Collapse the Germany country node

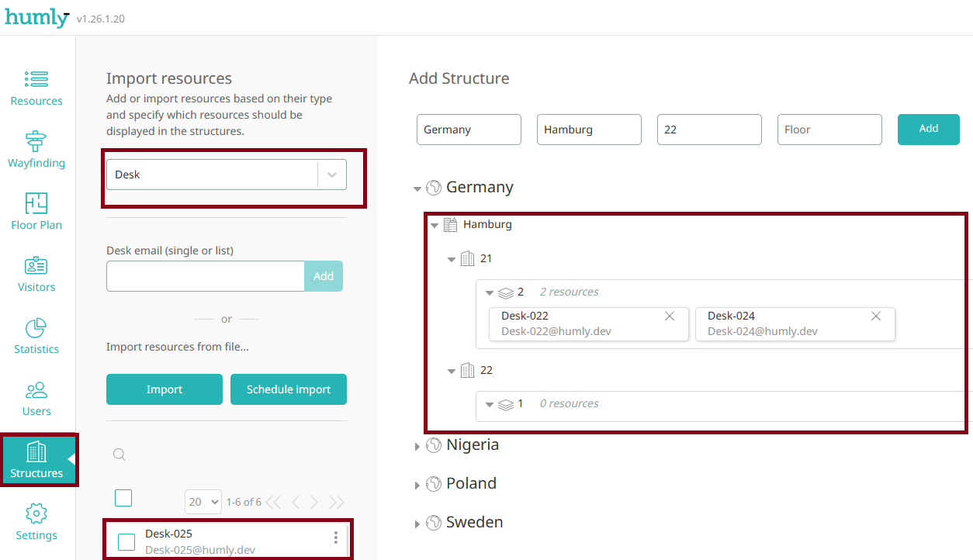pyautogui.click(x=417, y=187)
